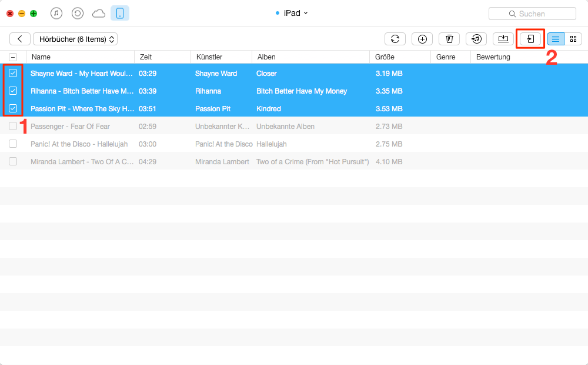This screenshot has height=365, width=588.
Task: Sort by the Bewertung column header
Action: [x=493, y=57]
